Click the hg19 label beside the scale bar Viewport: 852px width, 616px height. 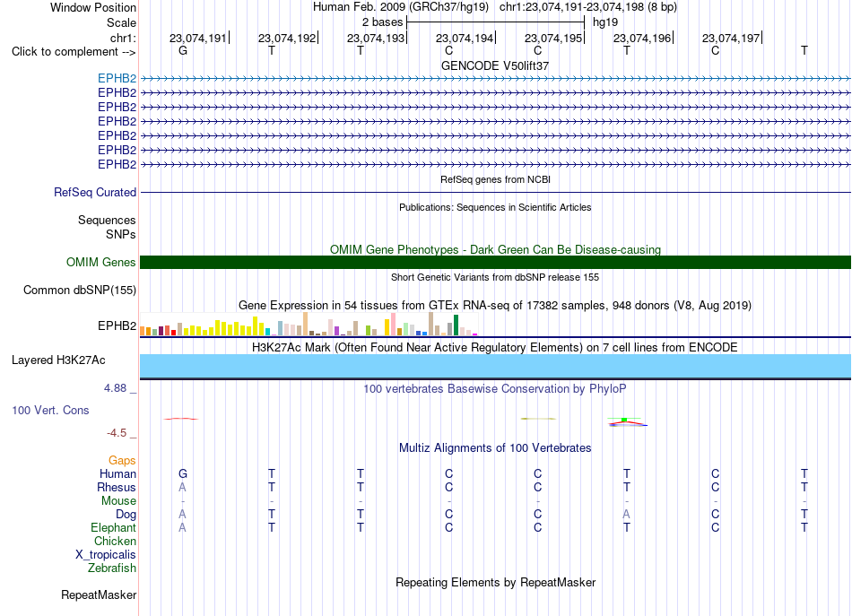[605, 22]
